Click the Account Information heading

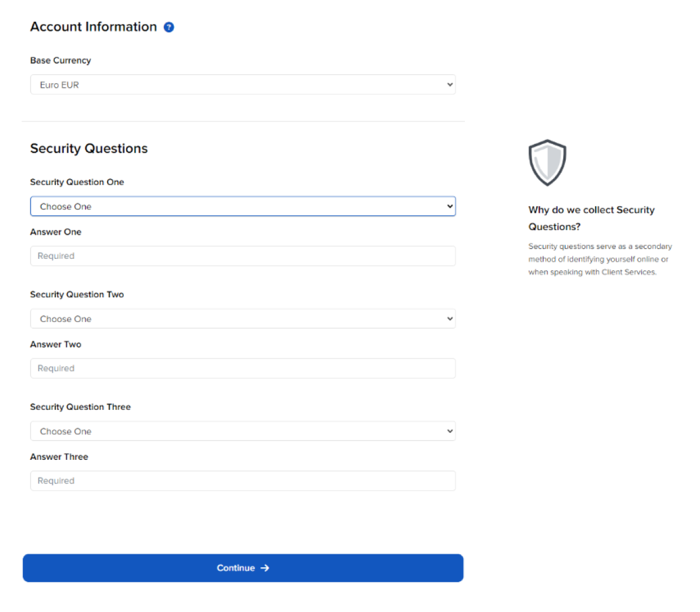[93, 27]
